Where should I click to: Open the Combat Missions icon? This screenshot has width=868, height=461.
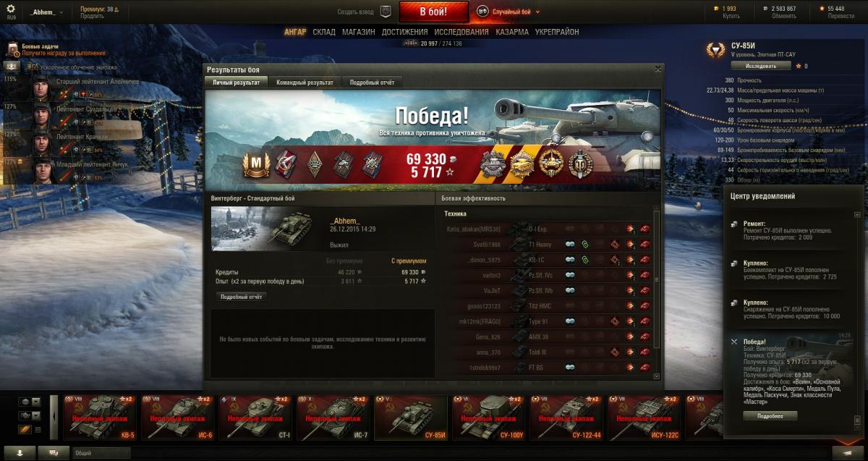[14, 49]
